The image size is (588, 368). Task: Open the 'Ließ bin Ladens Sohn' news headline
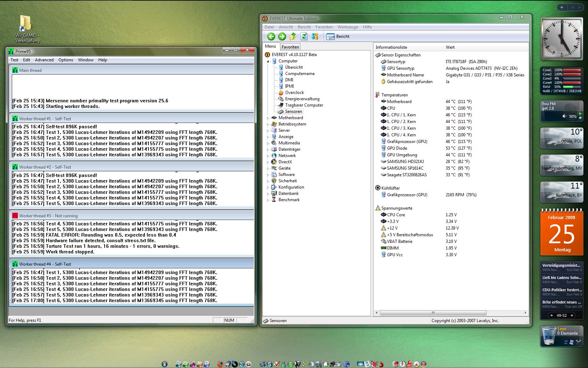click(x=562, y=278)
